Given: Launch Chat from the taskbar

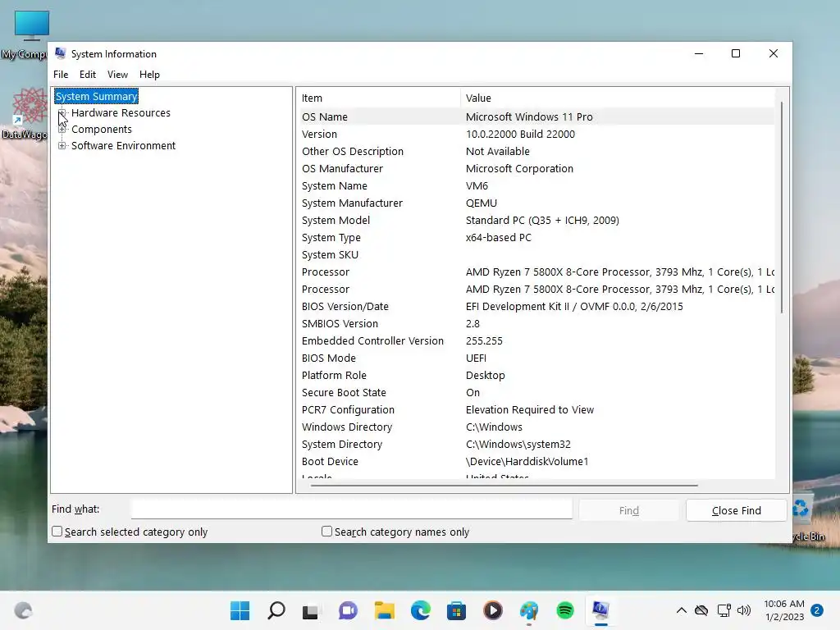Looking at the screenshot, I should click(x=348, y=610).
